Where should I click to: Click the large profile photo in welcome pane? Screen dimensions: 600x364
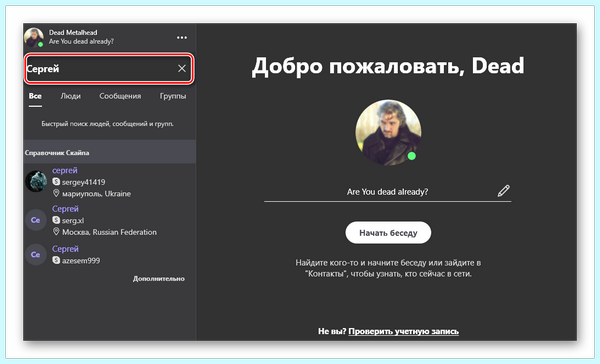click(x=388, y=132)
